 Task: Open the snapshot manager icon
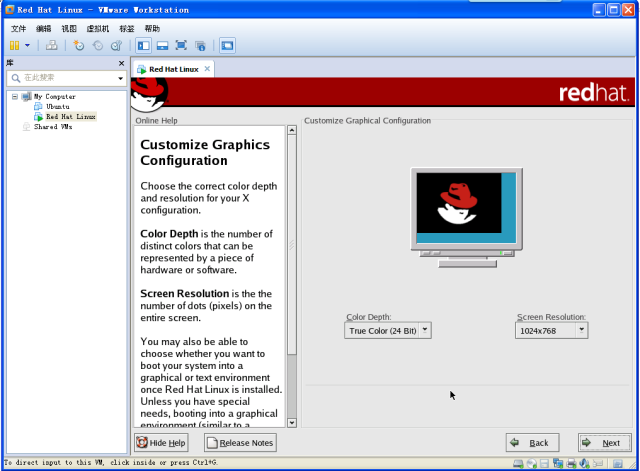[116, 45]
